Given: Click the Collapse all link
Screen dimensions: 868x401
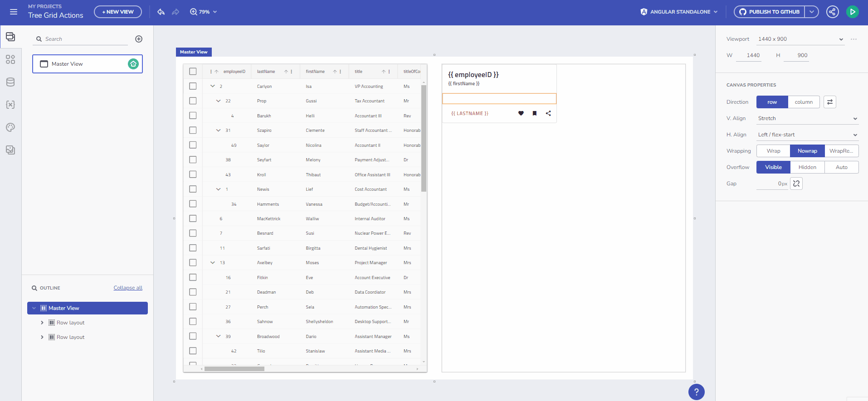Looking at the screenshot, I should (x=128, y=288).
